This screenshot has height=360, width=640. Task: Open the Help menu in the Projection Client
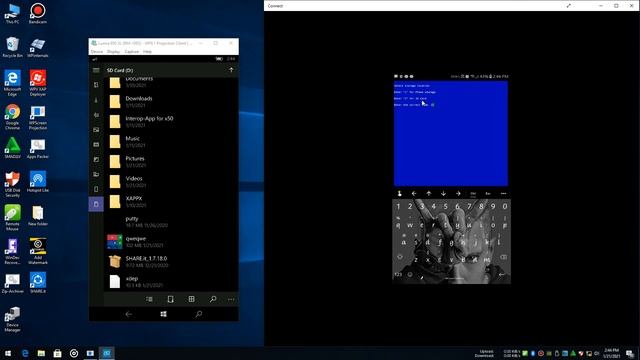point(147,52)
